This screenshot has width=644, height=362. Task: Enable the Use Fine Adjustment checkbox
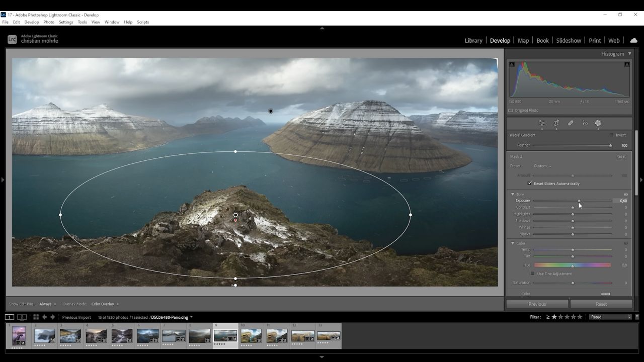[533, 274]
